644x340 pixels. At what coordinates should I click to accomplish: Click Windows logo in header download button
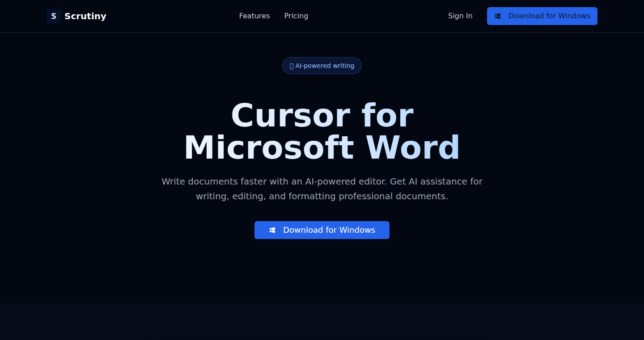pos(498,16)
